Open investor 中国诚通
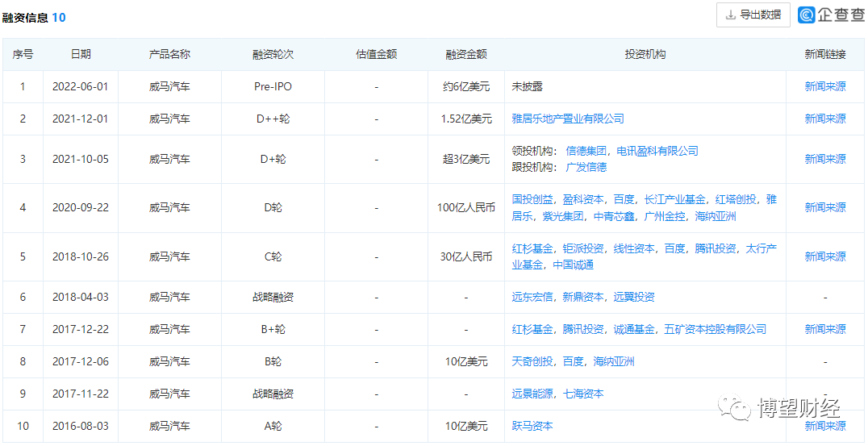Image resolution: width=868 pixels, height=446 pixels. coord(573,265)
